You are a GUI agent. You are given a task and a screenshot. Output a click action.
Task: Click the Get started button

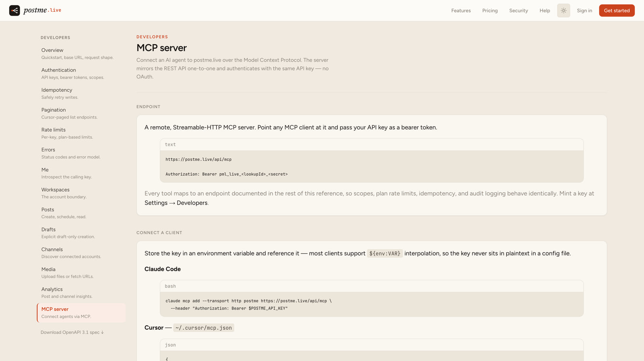pyautogui.click(x=617, y=10)
